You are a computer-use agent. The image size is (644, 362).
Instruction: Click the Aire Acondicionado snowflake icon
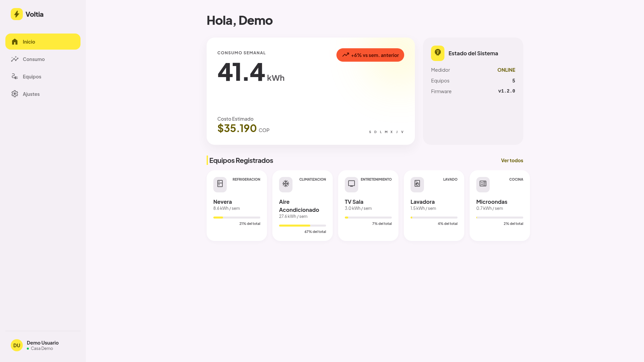[x=286, y=184]
